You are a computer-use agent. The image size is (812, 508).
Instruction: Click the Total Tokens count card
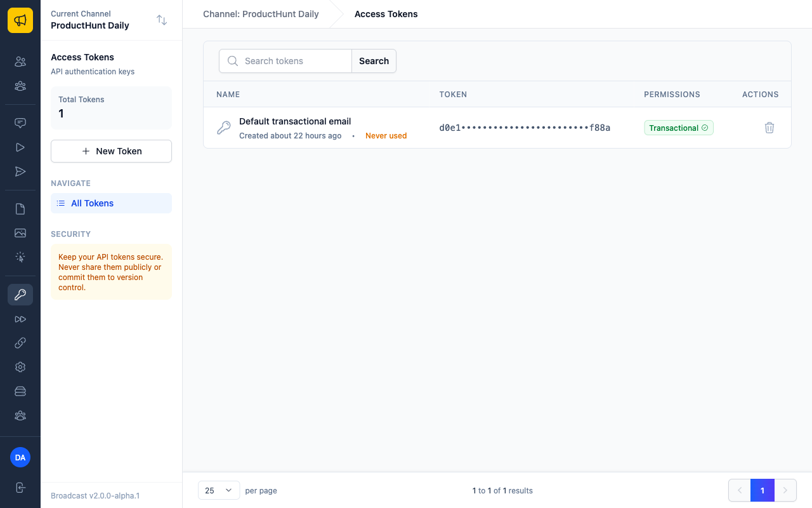click(111, 108)
